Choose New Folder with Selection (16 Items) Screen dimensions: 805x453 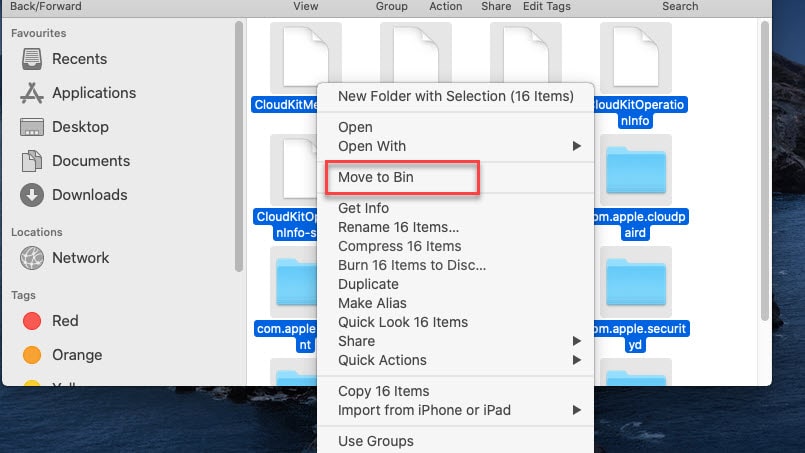point(455,97)
